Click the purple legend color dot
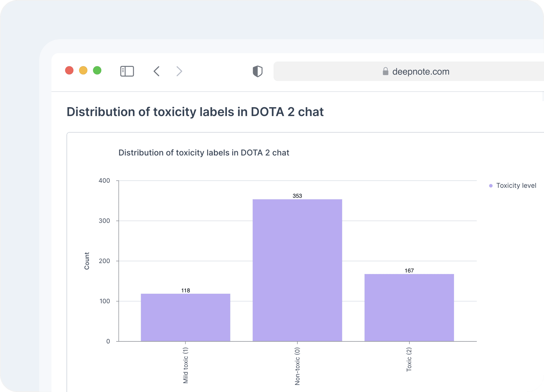This screenshot has width=544, height=392. [491, 186]
